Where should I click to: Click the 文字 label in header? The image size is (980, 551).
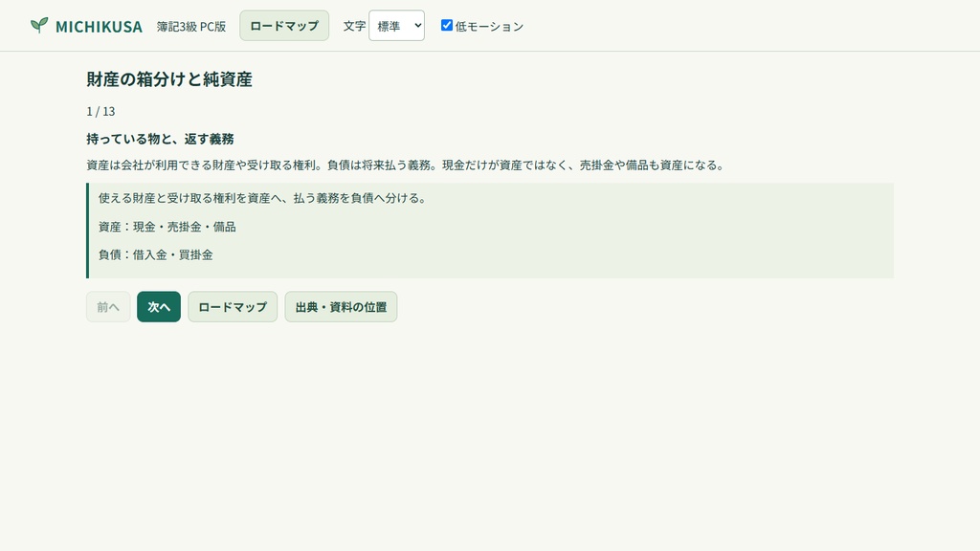coord(354,26)
